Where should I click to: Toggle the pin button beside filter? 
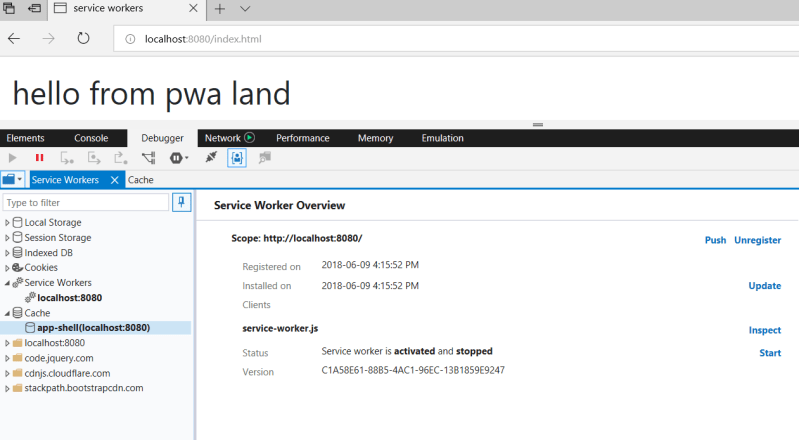click(181, 202)
